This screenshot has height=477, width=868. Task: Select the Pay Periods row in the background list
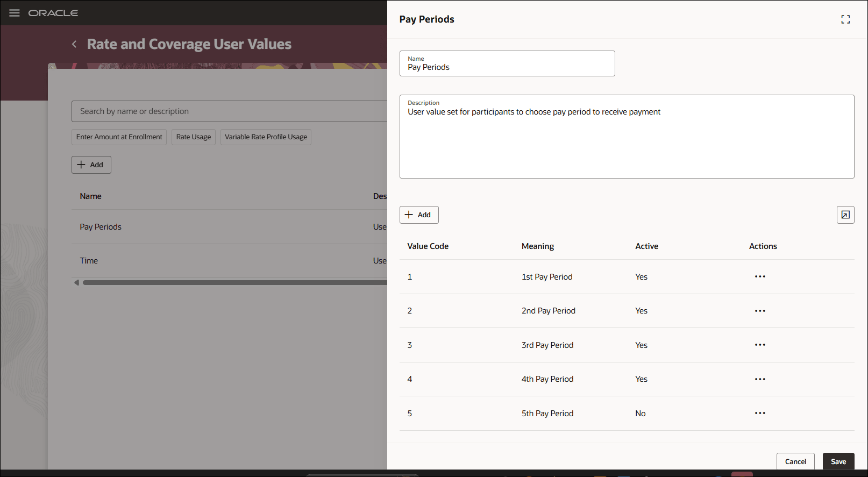pyautogui.click(x=230, y=227)
